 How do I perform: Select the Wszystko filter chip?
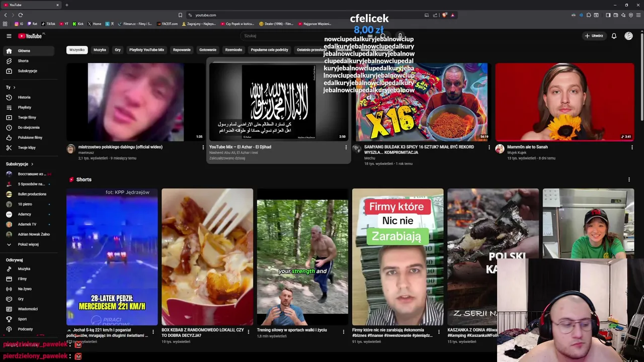click(x=77, y=50)
